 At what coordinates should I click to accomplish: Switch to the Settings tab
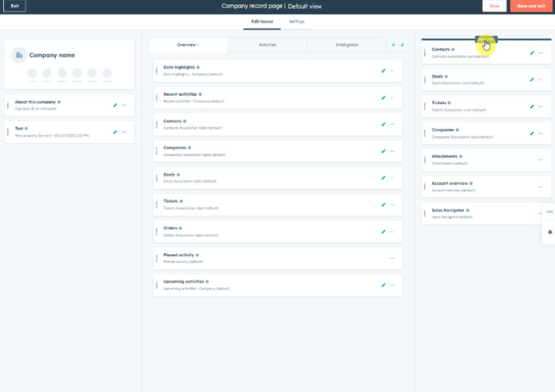click(296, 21)
